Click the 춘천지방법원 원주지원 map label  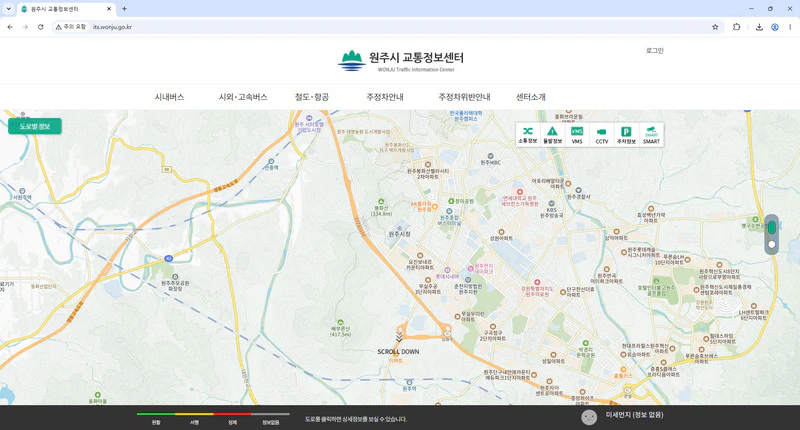pos(468,289)
